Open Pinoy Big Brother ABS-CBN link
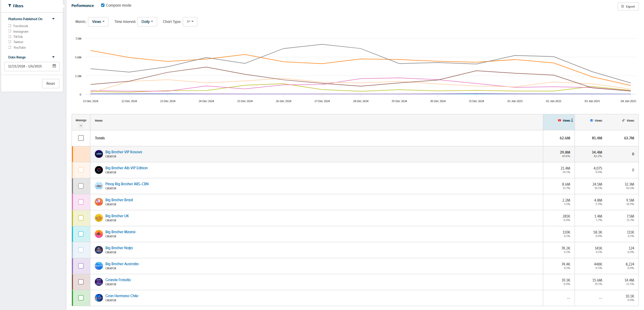This screenshot has height=310, width=644. [127, 184]
